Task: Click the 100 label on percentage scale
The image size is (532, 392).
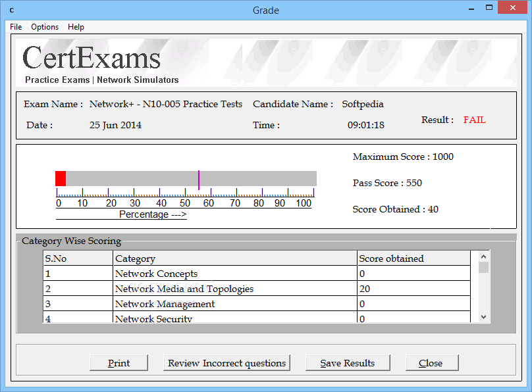Action: [x=304, y=203]
